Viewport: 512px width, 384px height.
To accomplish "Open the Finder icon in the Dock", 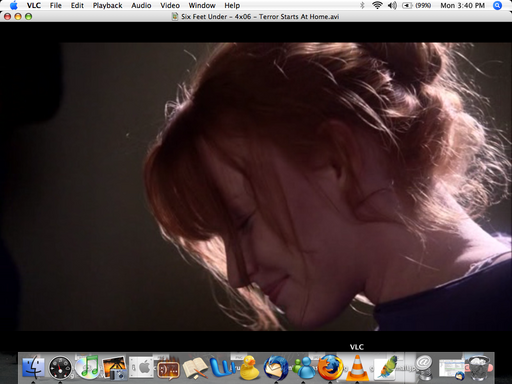I will (33, 368).
